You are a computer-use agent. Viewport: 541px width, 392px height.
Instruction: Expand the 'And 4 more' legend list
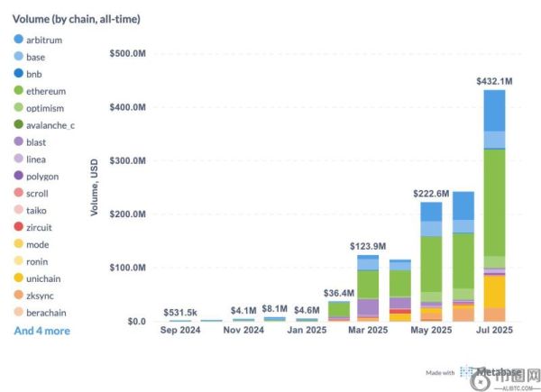[41, 331]
